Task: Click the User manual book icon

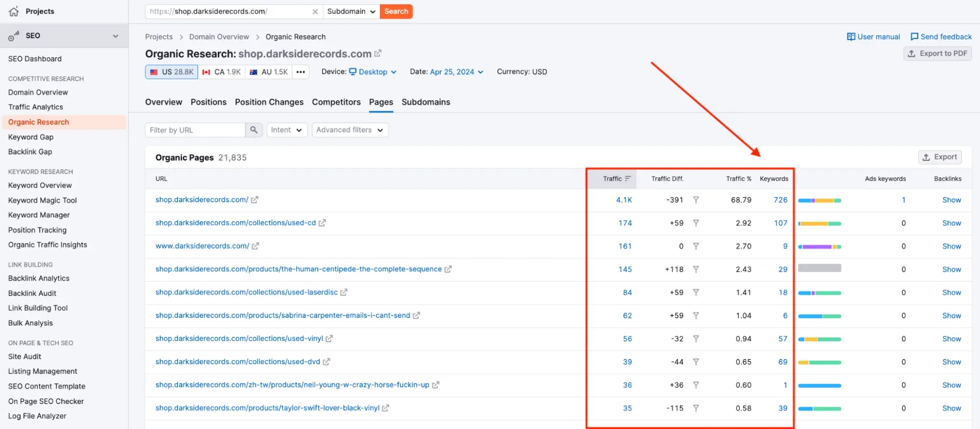Action: [851, 37]
